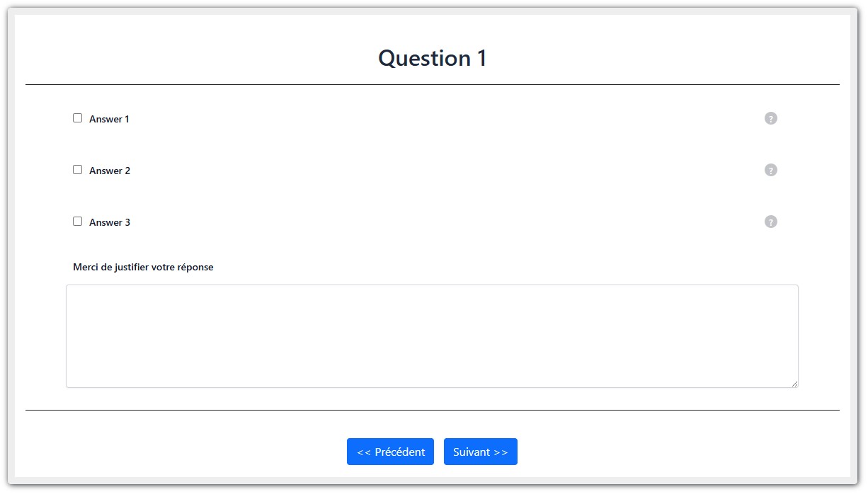868x499 pixels.
Task: Grab the textarea resize handle corner
Action: click(794, 384)
